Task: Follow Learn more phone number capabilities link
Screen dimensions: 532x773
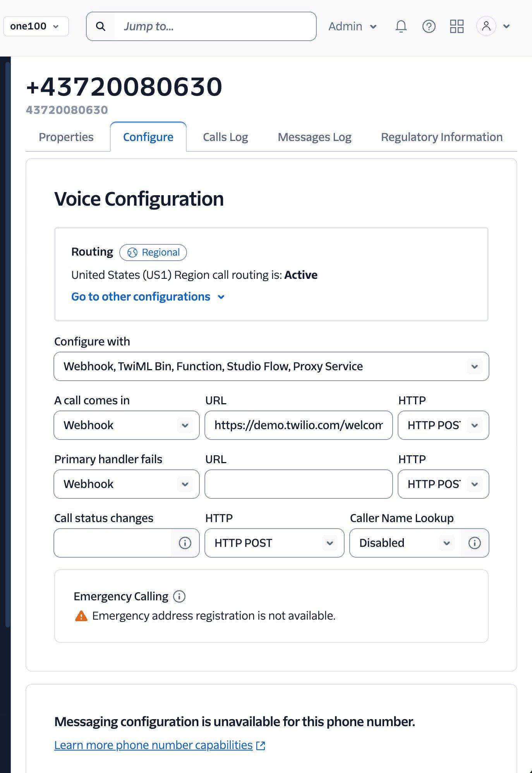Action: [153, 745]
